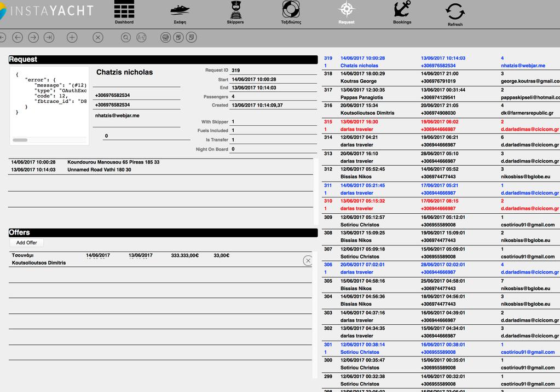Click the name Chatzis nicholas heading
Screen dimensions: 560x392
coord(124,72)
